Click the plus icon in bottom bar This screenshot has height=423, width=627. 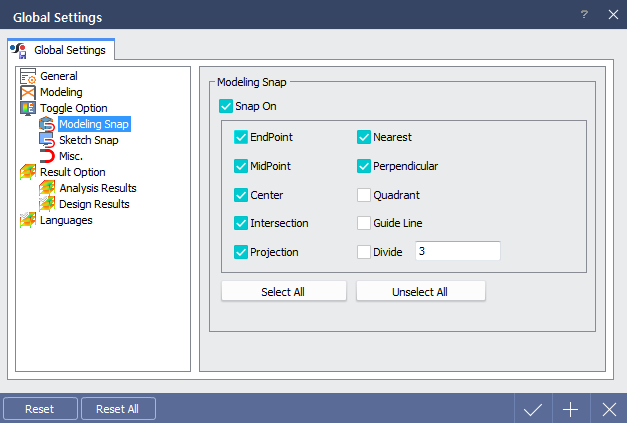pyautogui.click(x=570, y=409)
